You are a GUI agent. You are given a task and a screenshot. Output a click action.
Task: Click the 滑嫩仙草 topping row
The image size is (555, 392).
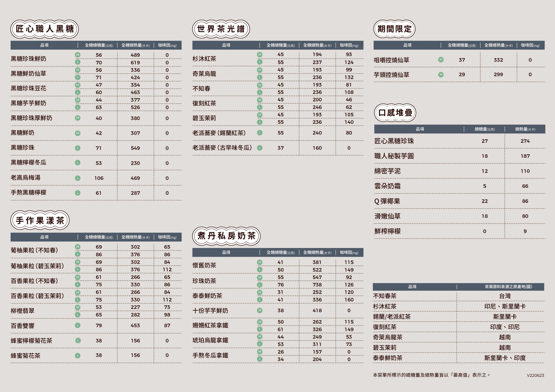[460, 216]
